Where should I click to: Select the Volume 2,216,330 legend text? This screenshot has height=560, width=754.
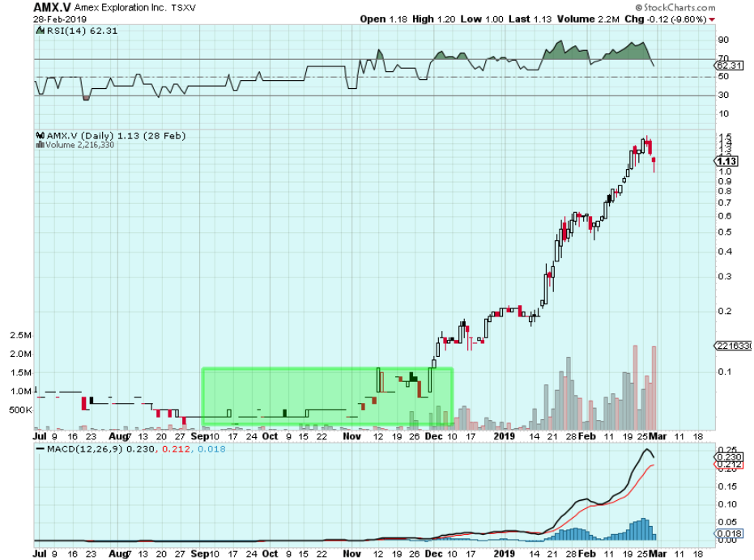tap(80, 145)
